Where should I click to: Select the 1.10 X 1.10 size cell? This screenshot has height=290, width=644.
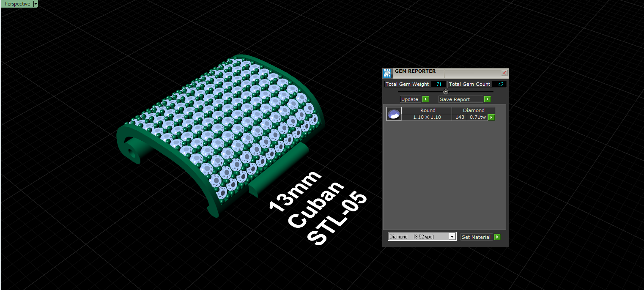click(427, 117)
